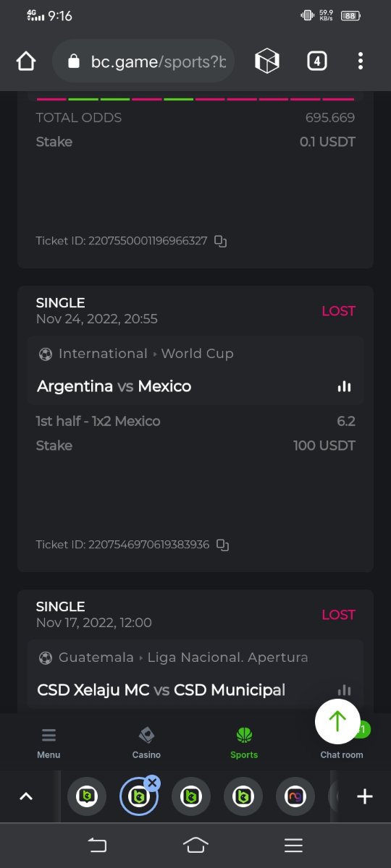Select the Sports tab

click(x=244, y=743)
